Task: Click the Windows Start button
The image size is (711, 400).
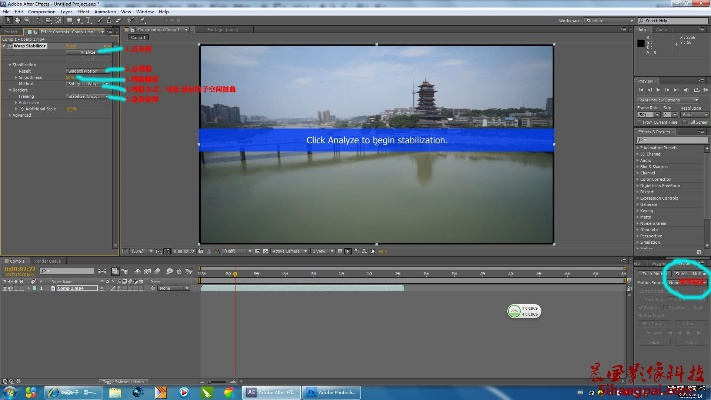Action: pos(9,392)
